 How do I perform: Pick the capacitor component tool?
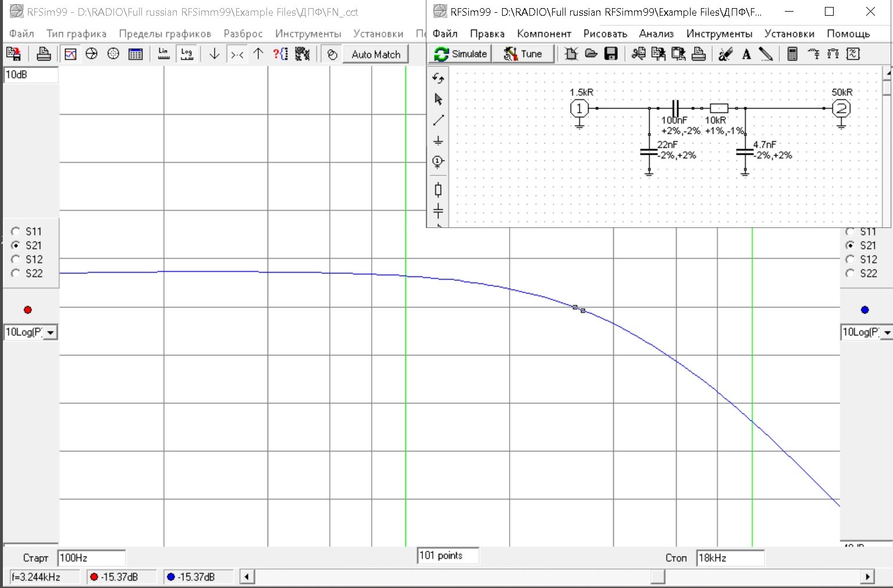438,211
